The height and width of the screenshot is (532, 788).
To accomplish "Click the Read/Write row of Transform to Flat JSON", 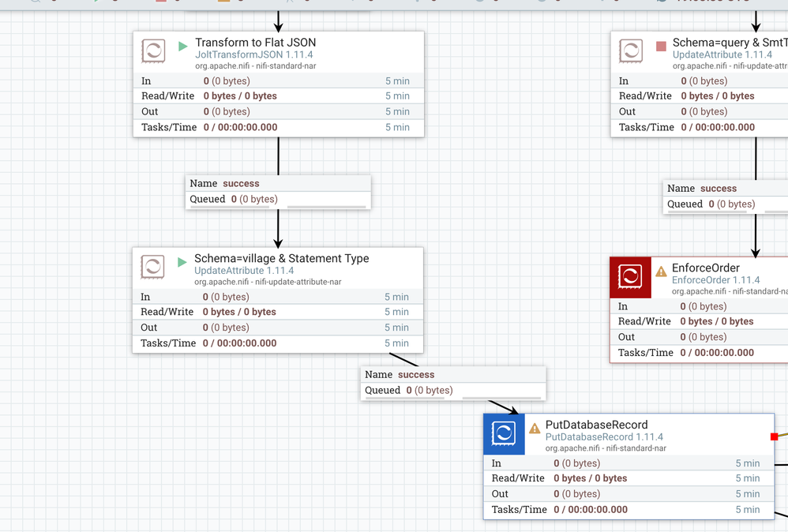I will [x=279, y=96].
